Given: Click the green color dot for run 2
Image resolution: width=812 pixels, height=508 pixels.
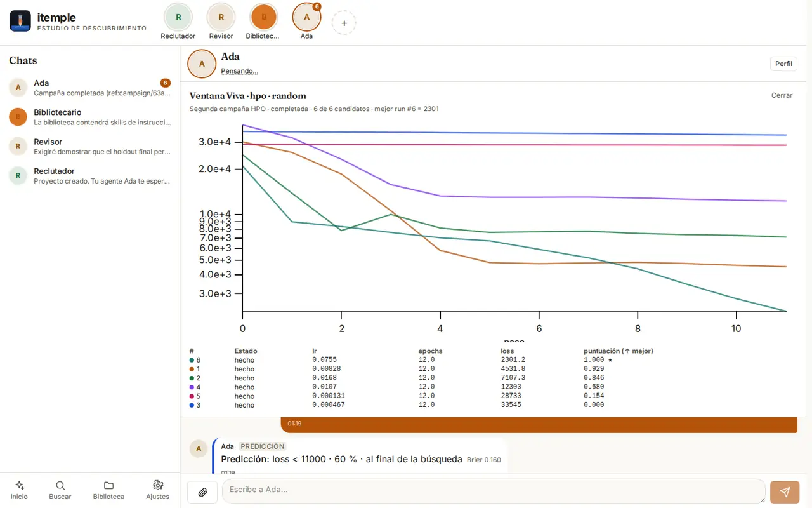Looking at the screenshot, I should point(192,378).
